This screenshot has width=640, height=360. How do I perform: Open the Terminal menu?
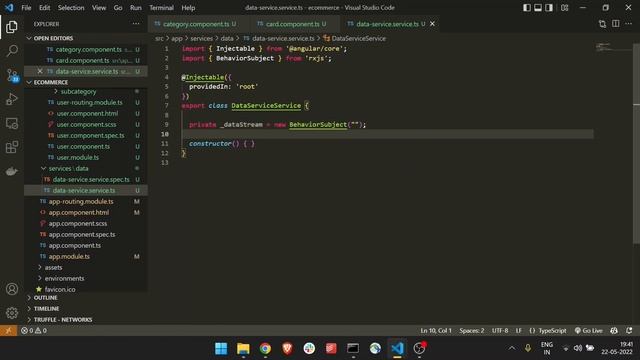pyautogui.click(x=161, y=8)
